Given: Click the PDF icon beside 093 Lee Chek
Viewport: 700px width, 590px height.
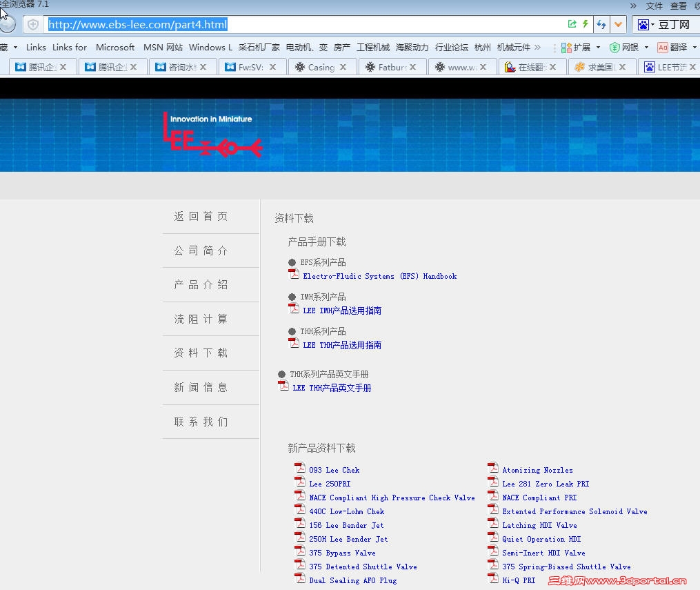Looking at the screenshot, I should (300, 468).
